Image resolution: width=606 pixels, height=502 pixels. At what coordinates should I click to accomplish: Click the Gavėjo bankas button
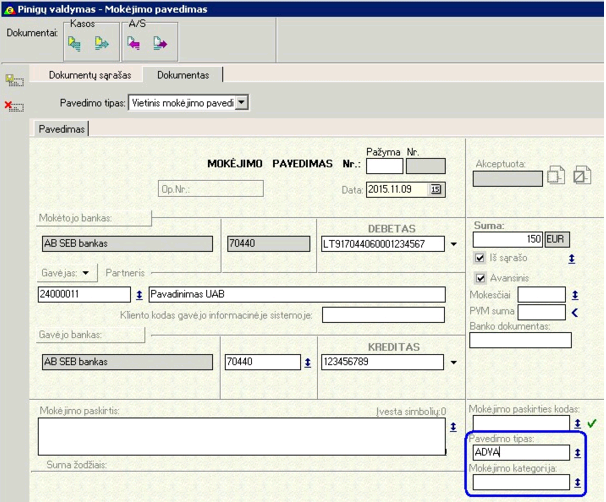(91, 335)
